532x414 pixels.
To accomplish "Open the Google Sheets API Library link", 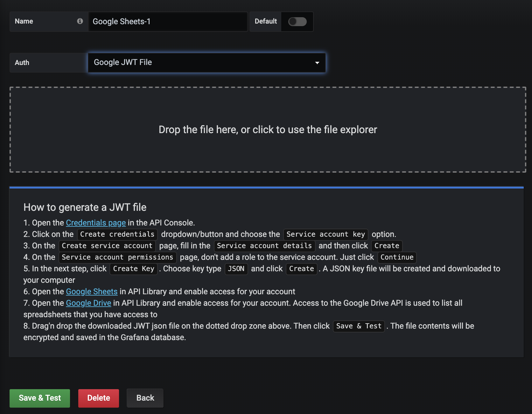I will click(x=92, y=291).
